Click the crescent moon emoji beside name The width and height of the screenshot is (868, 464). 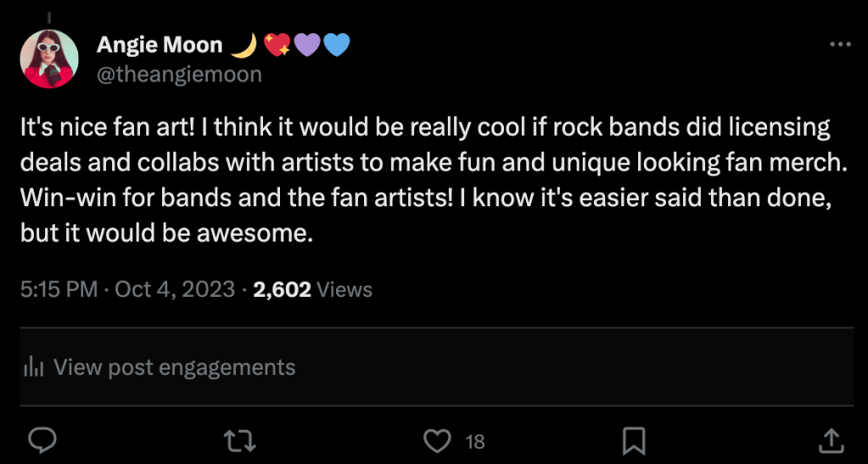(244, 45)
